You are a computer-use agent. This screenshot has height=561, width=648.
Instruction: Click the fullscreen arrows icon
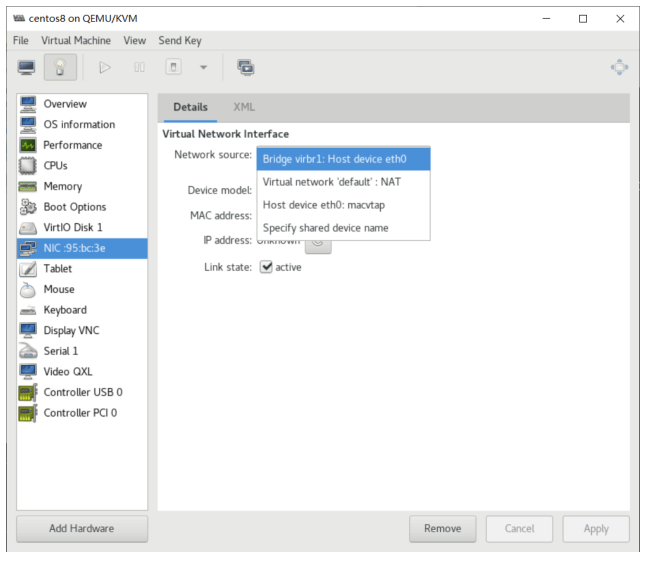coord(619,67)
